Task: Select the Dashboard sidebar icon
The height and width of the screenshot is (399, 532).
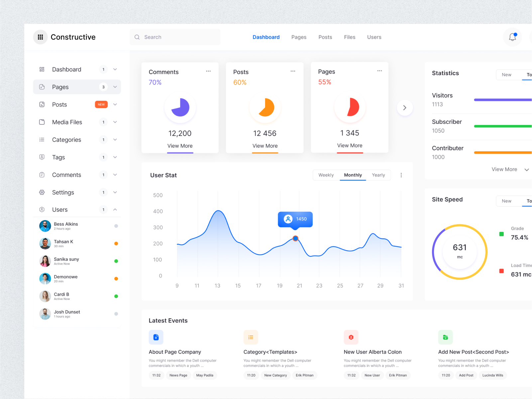Action: point(42,69)
